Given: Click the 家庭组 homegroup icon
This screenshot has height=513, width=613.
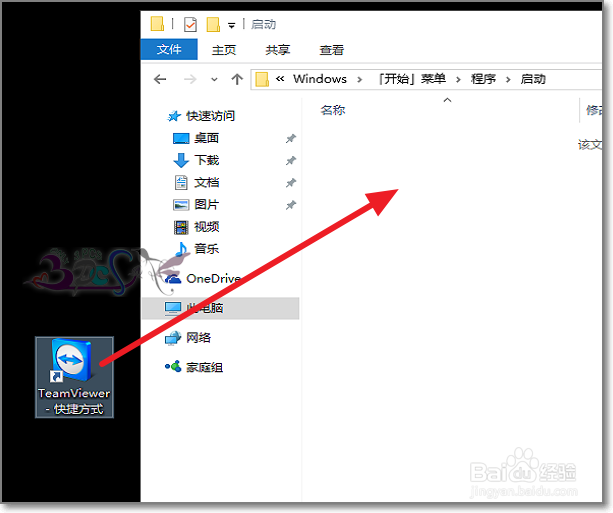Looking at the screenshot, I should 173,367.
